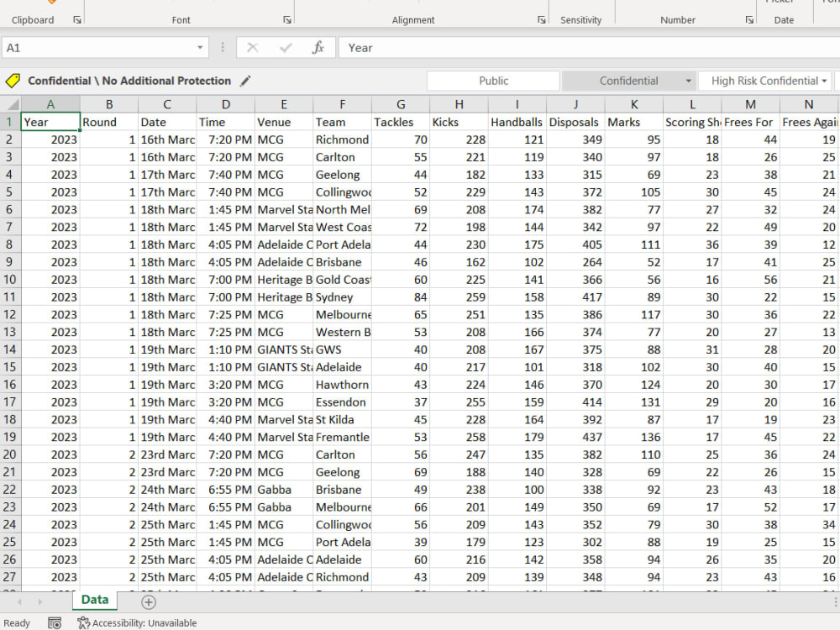Select row 12 header
The width and height of the screenshot is (840, 630).
[x=9, y=314]
